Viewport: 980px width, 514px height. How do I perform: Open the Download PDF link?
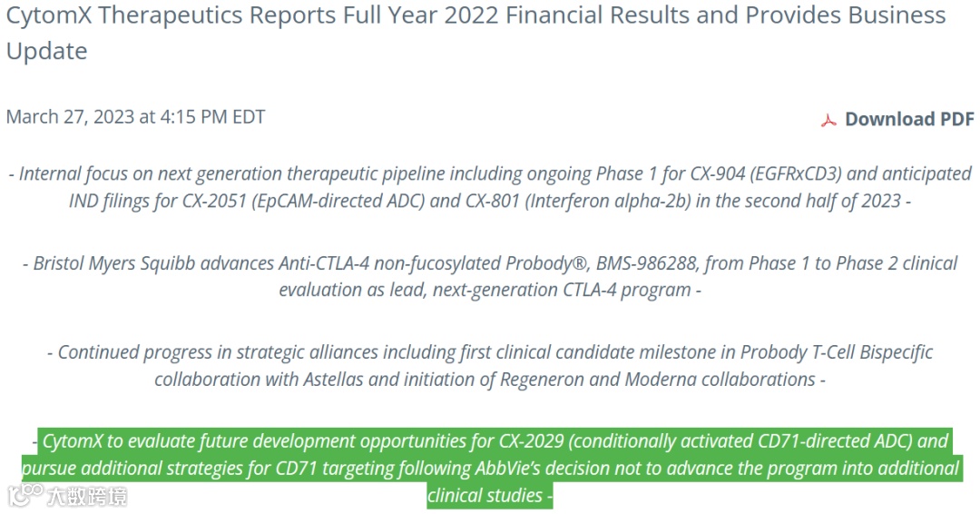point(908,119)
